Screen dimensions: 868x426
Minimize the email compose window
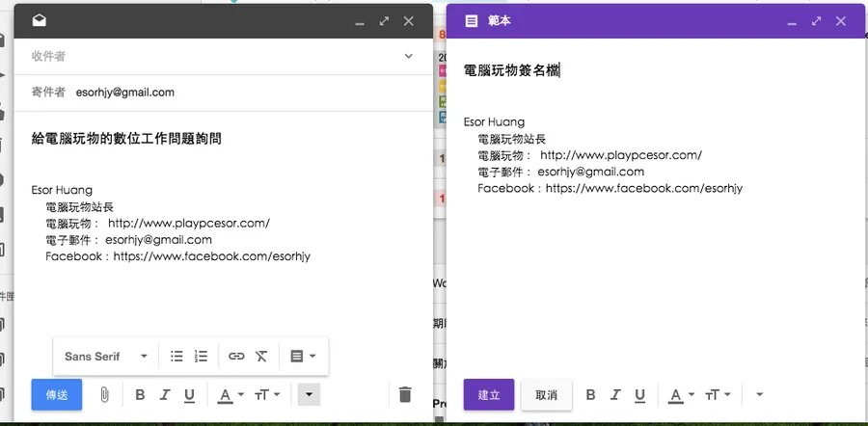[360, 22]
